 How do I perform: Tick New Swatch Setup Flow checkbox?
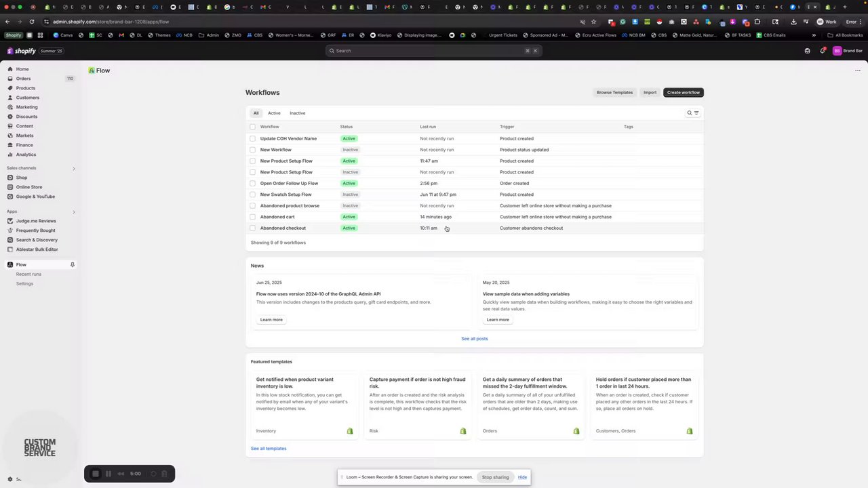pyautogui.click(x=253, y=195)
